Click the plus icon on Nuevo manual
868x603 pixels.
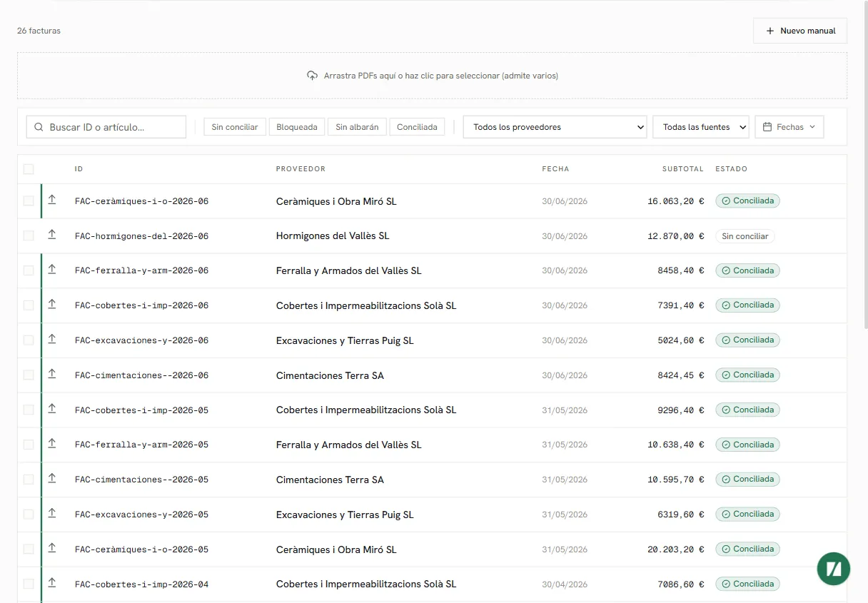(770, 31)
